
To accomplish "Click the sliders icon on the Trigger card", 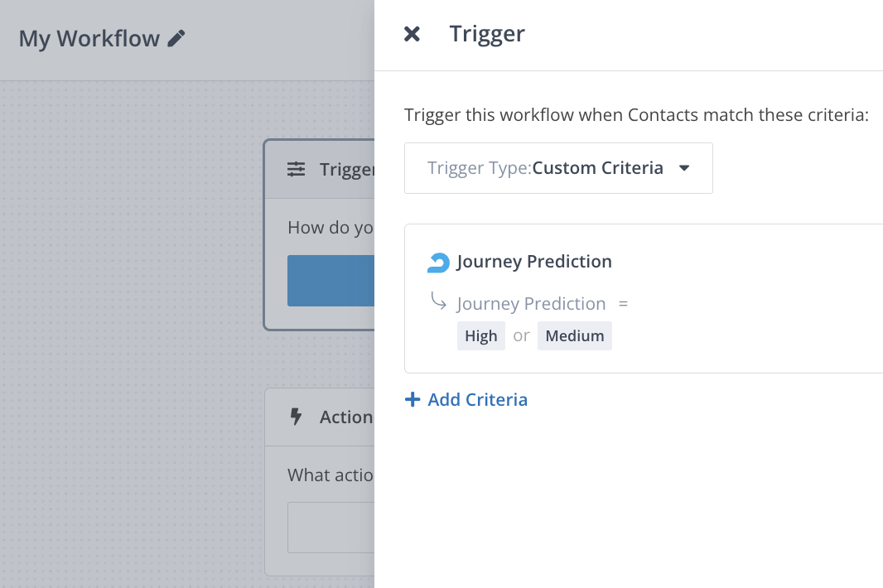I will pyautogui.click(x=296, y=170).
